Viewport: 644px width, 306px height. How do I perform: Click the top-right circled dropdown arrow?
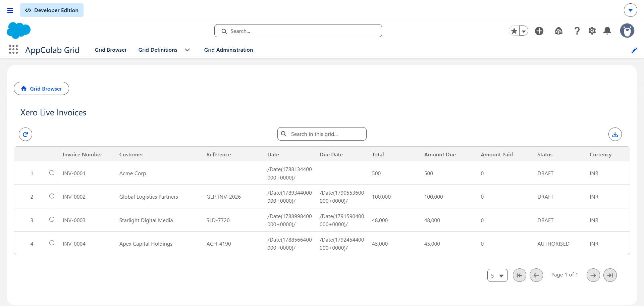coord(631,10)
